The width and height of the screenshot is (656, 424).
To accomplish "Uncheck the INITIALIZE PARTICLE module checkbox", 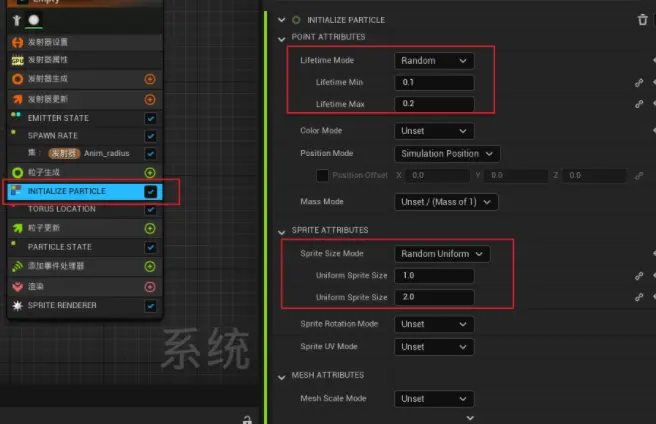I will click(151, 192).
